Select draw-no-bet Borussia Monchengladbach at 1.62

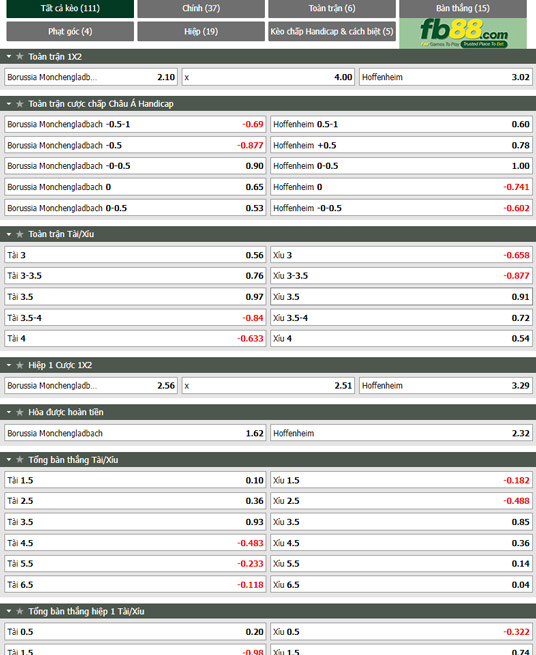click(x=135, y=433)
